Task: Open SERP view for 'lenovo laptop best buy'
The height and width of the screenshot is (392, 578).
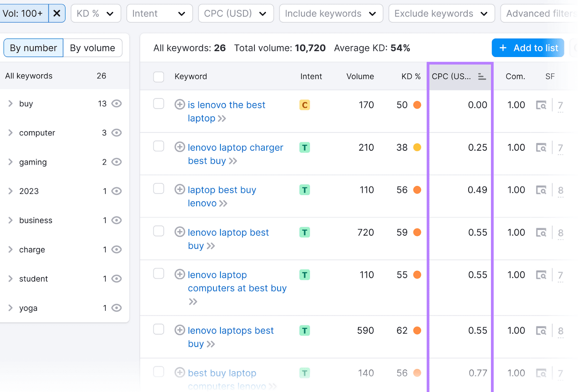Action: 541,232
